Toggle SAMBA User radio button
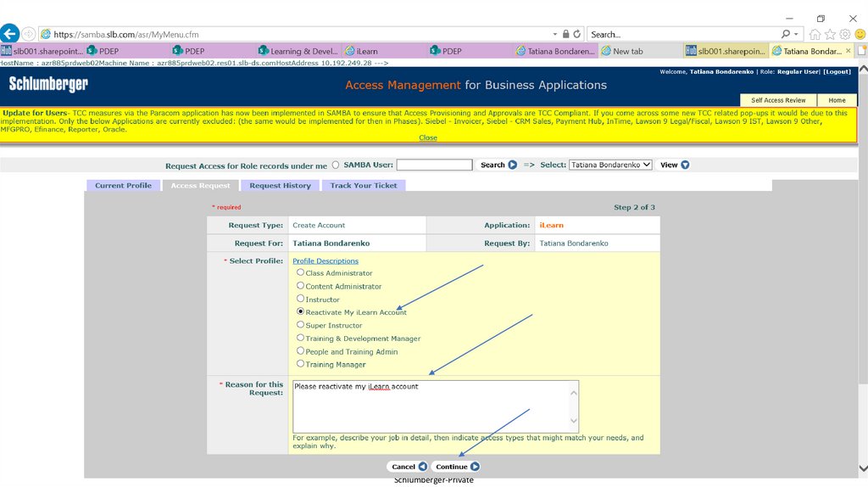Screen dimensions: 868x487 coord(336,165)
